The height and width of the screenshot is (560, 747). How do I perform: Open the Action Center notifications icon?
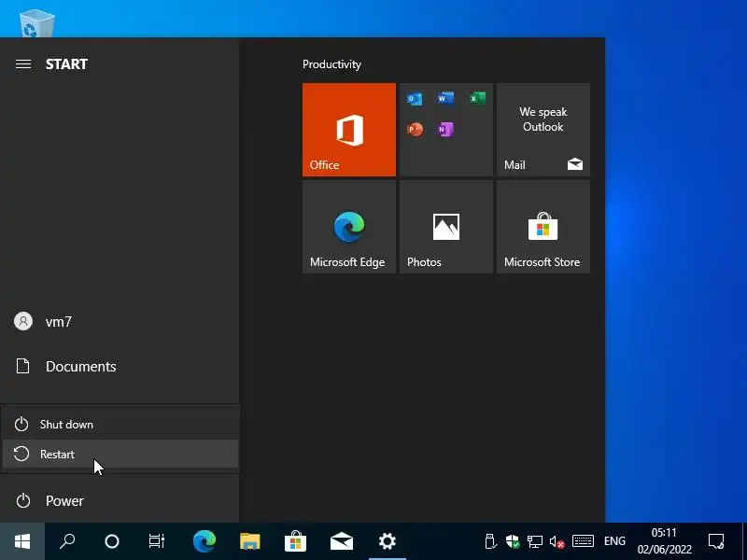[x=716, y=541]
